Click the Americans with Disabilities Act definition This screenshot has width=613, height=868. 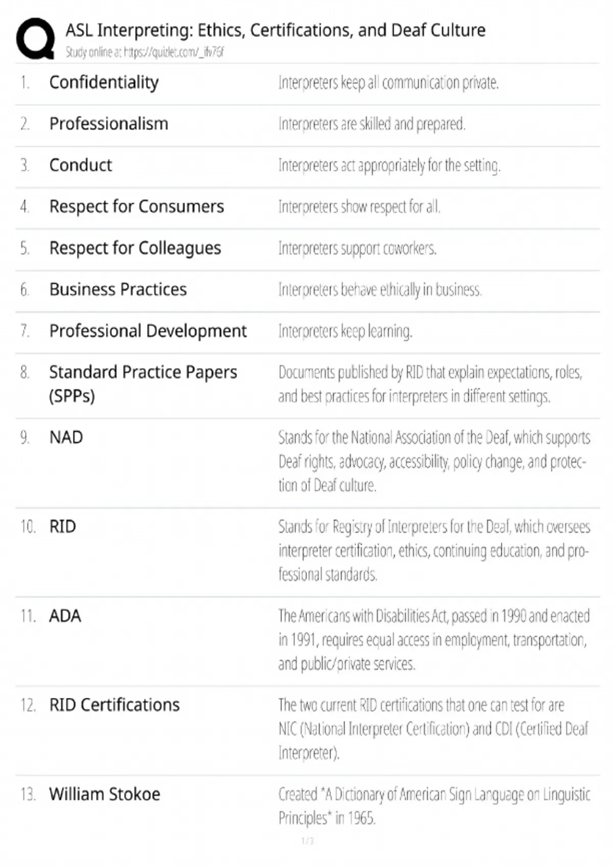[x=433, y=640]
